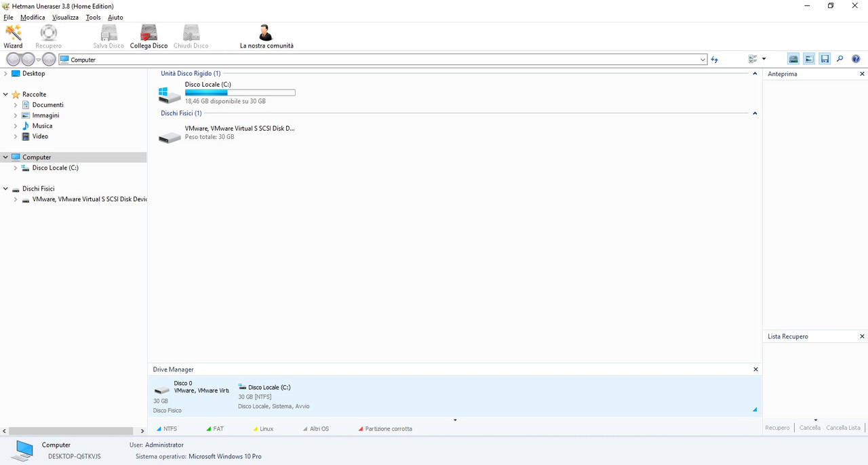Open the Visualizza menu
Viewport: 868px width, 465px height.
point(65,18)
